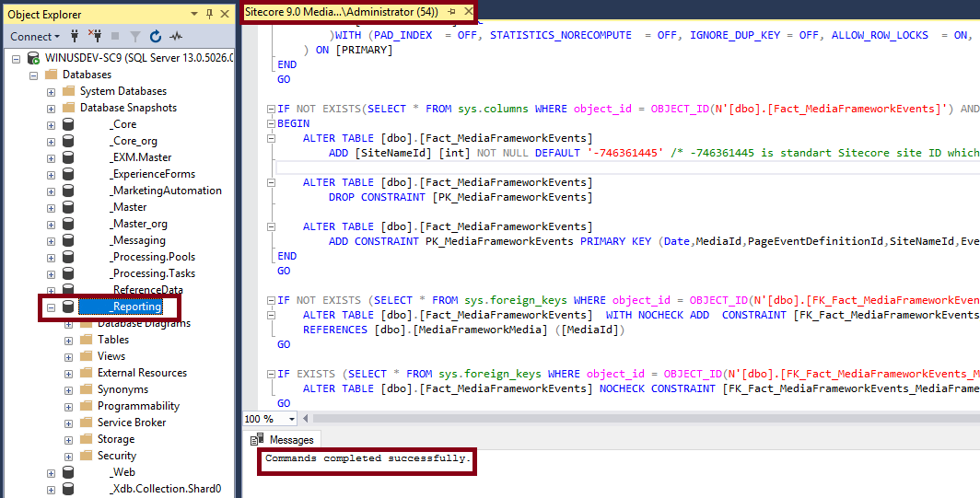
Task: Expand the Database Snapshots node
Action: (52, 108)
